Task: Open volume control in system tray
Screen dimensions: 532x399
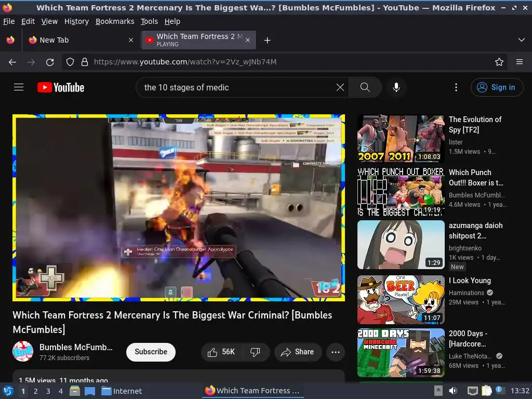Action: click(453, 391)
